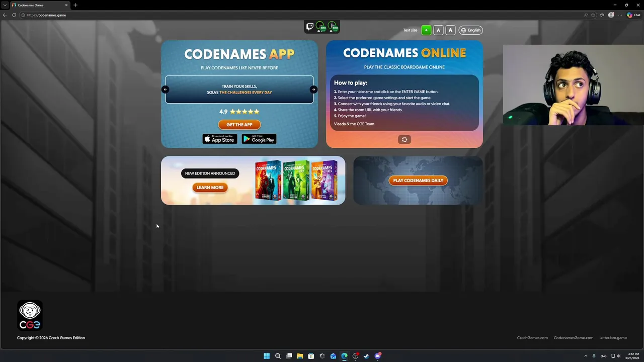Open Task View on taskbar
Viewport: 644px width, 362px height.
289,356
